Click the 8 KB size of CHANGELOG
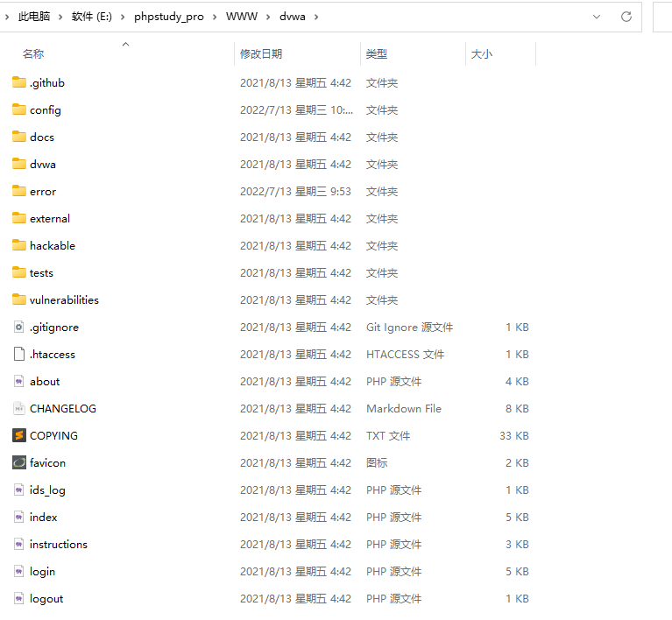The height and width of the screenshot is (620, 672). tap(517, 408)
